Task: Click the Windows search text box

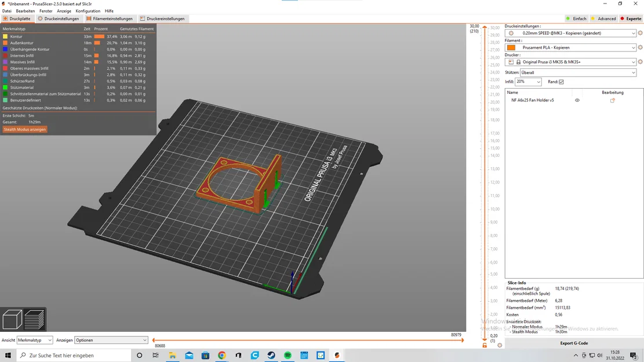Action: [x=74, y=356]
